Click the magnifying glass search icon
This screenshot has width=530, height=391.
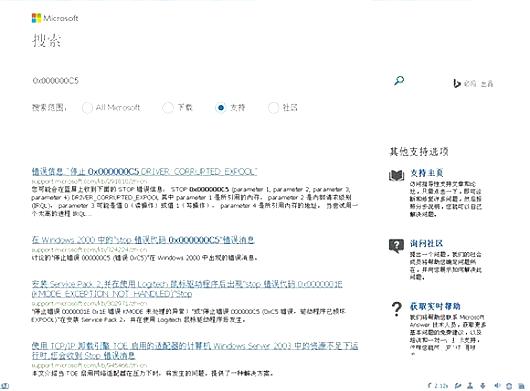point(399,81)
